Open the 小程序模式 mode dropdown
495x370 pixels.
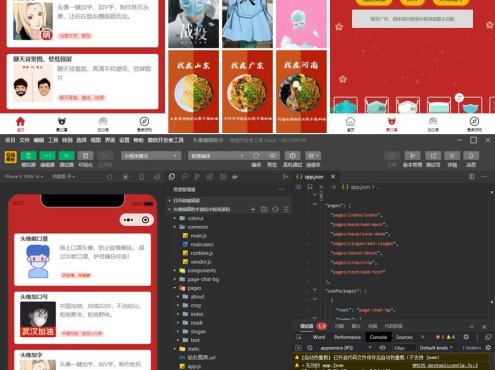pyautogui.click(x=151, y=156)
